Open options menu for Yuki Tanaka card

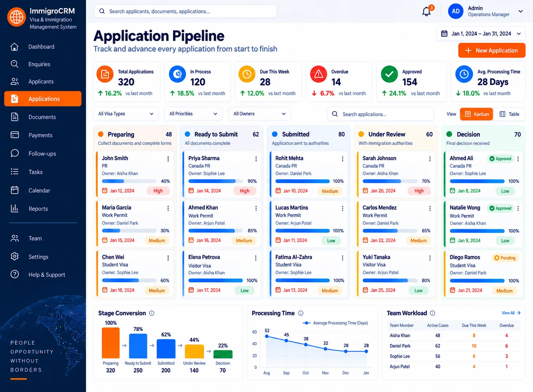[430, 258]
